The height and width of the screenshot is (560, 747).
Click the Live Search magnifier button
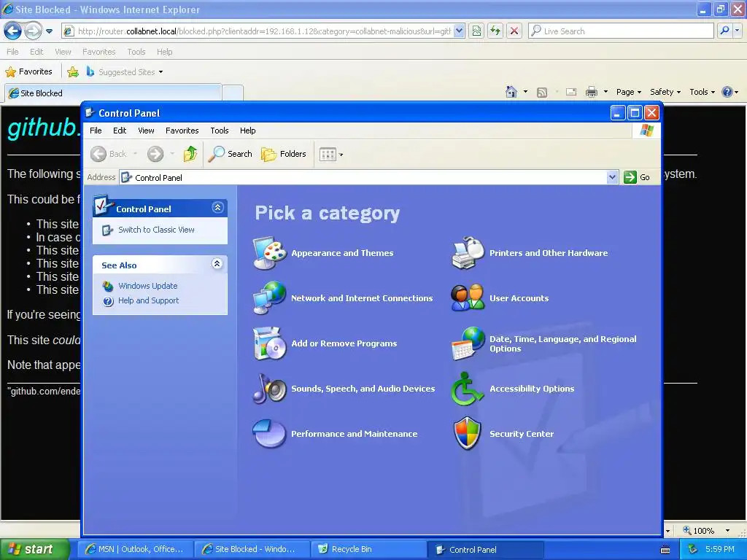click(x=724, y=31)
